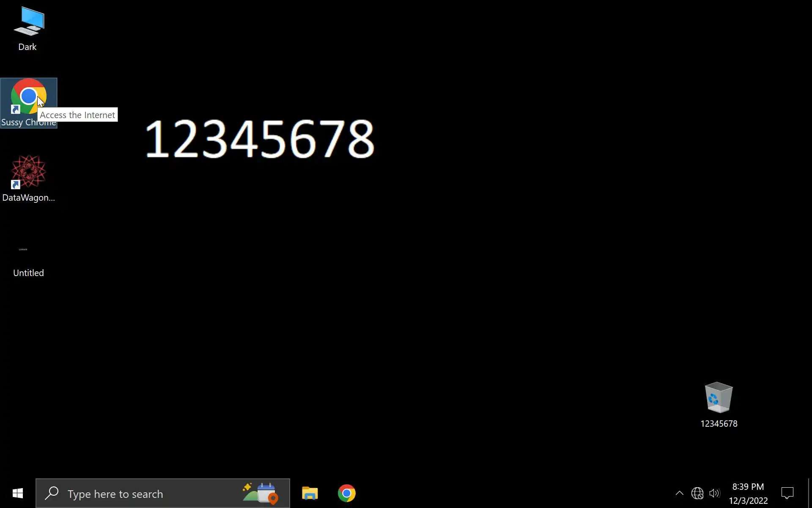
Task: Click Show desktop strip at taskbar edge
Action: pyautogui.click(x=809, y=493)
